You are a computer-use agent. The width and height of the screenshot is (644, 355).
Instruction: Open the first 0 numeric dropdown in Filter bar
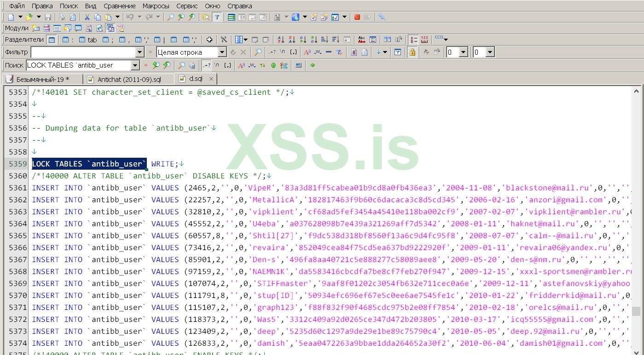click(x=464, y=52)
